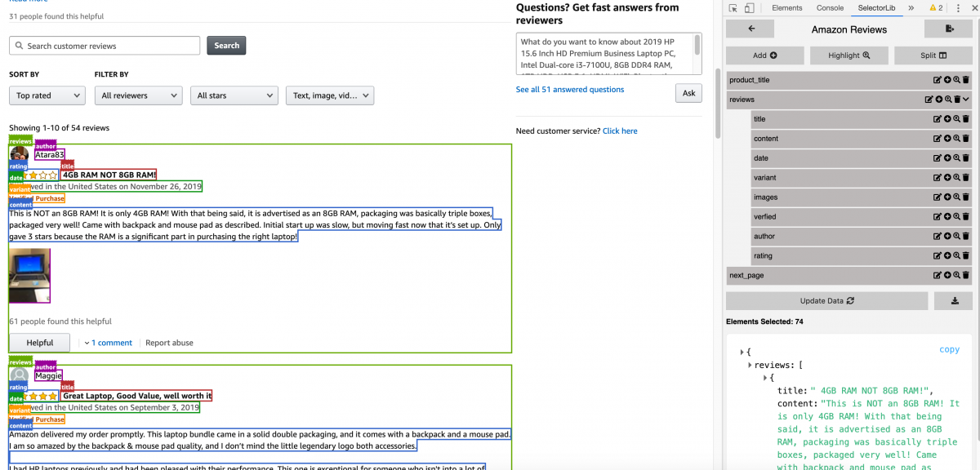Open the SelectorLib tab
Image resolution: width=980 pixels, height=470 pixels.
(x=876, y=7)
